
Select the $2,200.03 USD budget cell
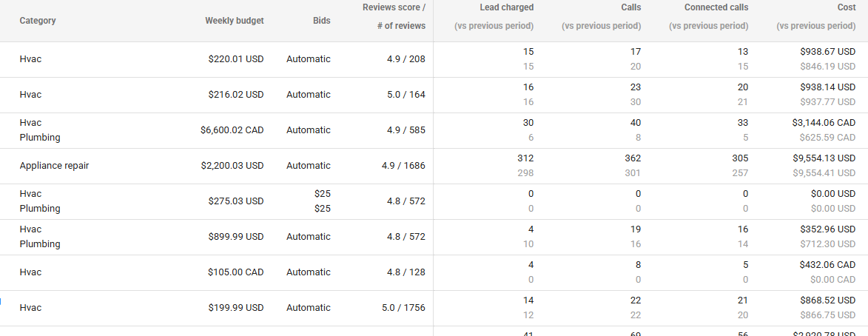click(x=232, y=166)
